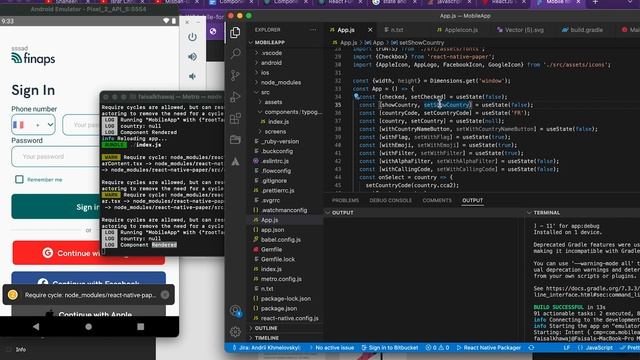Collapse the MOBILEAPP root folder
640x360 pixels.
270,42
